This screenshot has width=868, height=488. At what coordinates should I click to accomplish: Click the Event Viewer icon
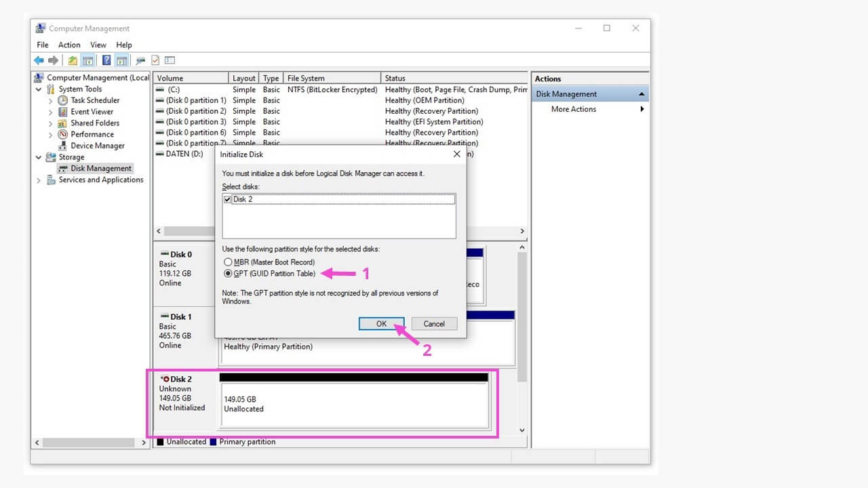tap(63, 112)
